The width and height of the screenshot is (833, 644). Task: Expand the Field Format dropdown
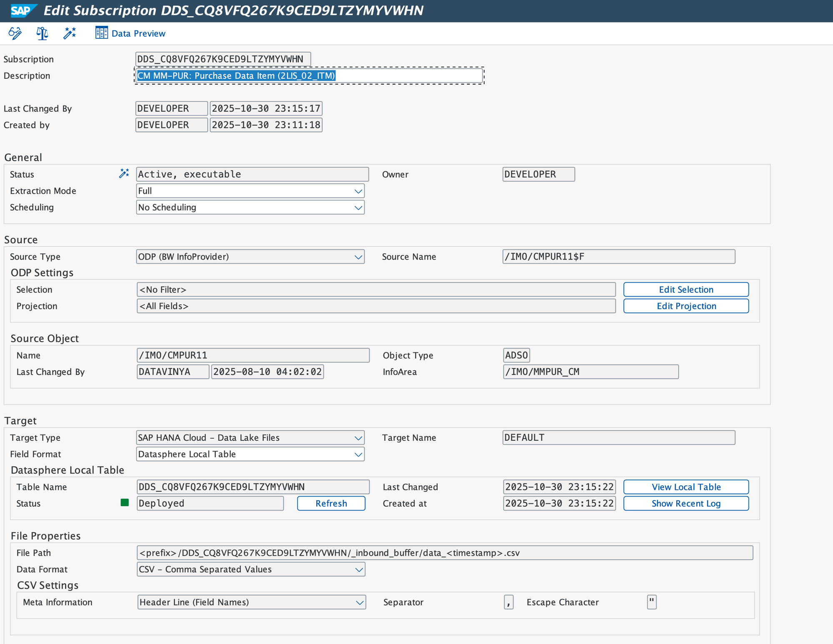click(358, 454)
